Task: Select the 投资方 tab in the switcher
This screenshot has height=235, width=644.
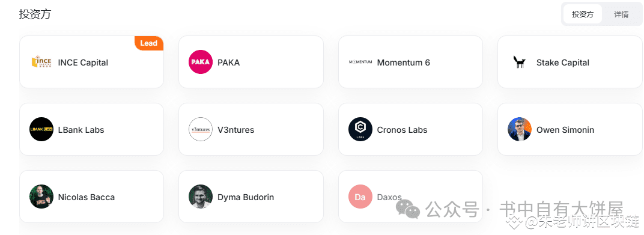Action: coord(583,14)
